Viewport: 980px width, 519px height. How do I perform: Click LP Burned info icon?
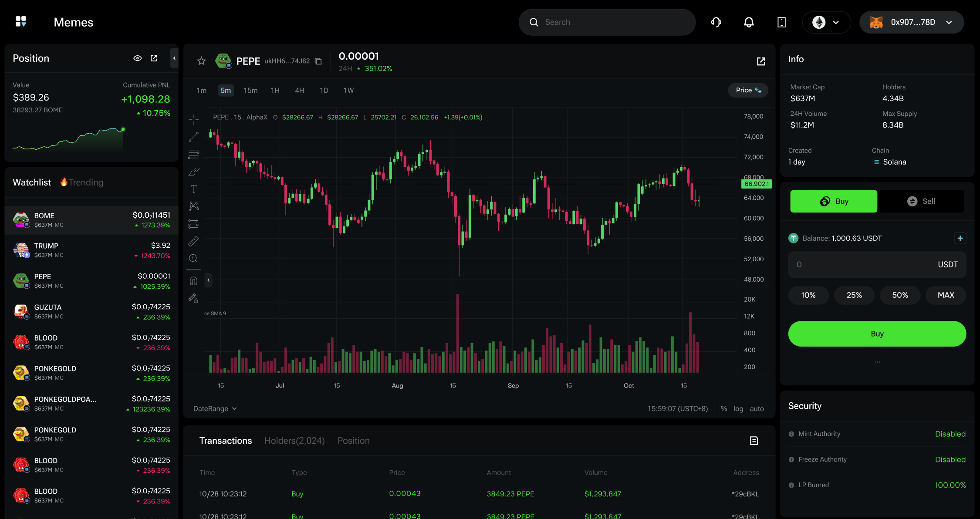(x=791, y=485)
